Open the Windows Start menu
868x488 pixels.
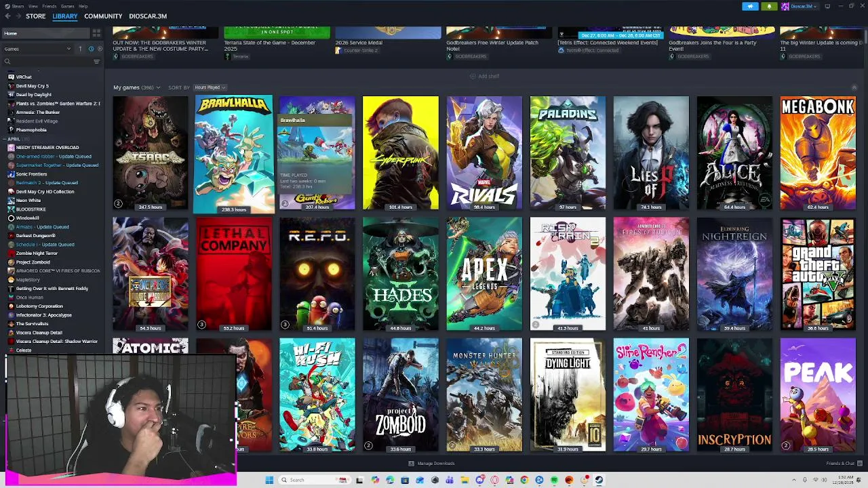pyautogui.click(x=269, y=480)
